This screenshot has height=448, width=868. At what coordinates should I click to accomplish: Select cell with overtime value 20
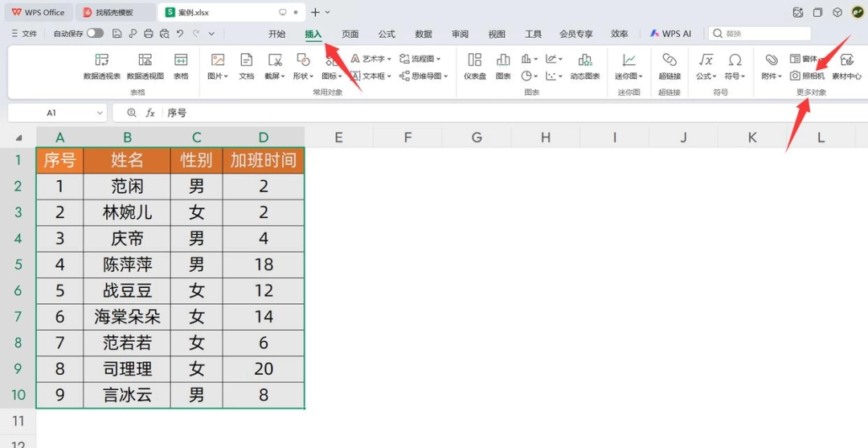click(x=264, y=369)
